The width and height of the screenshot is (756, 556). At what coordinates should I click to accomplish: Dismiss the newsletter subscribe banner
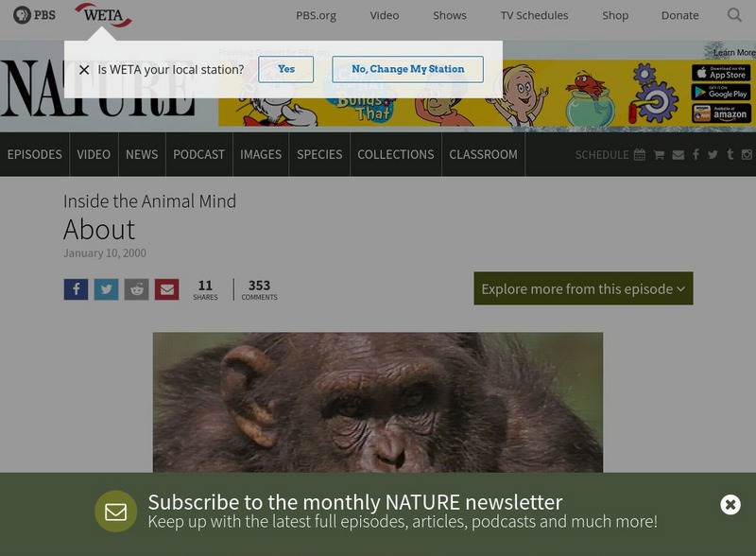(x=730, y=505)
